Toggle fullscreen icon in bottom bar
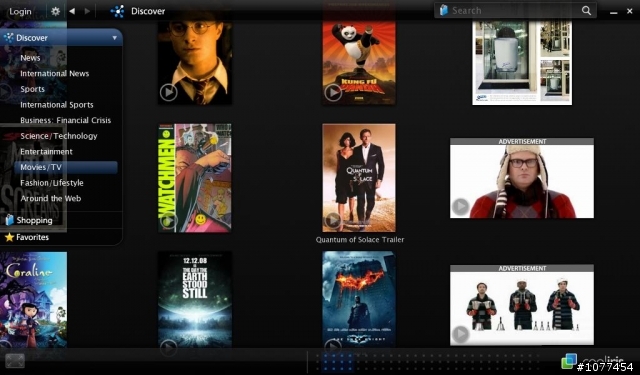The width and height of the screenshot is (640, 375). coord(15,361)
